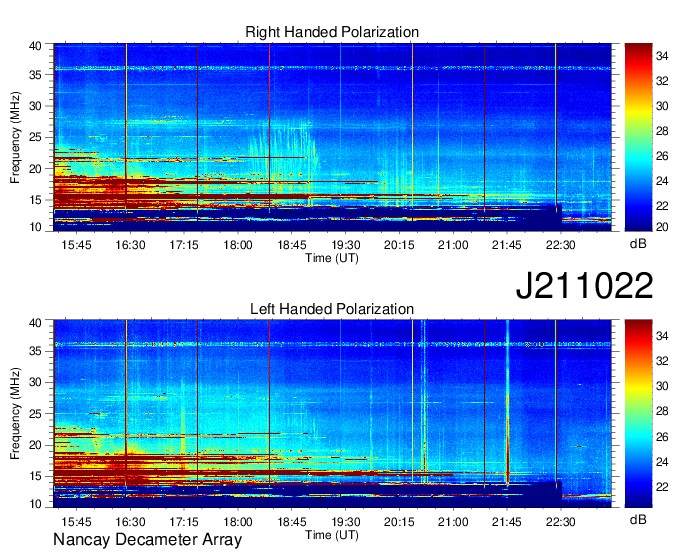Click the 19:30 tick on Right Handed plot

click(346, 245)
